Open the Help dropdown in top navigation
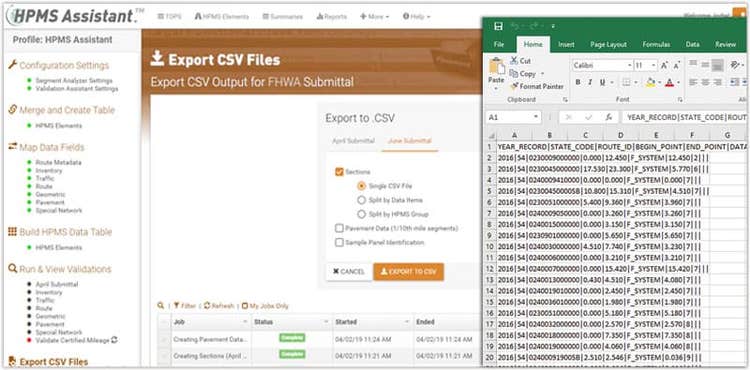 [416, 16]
